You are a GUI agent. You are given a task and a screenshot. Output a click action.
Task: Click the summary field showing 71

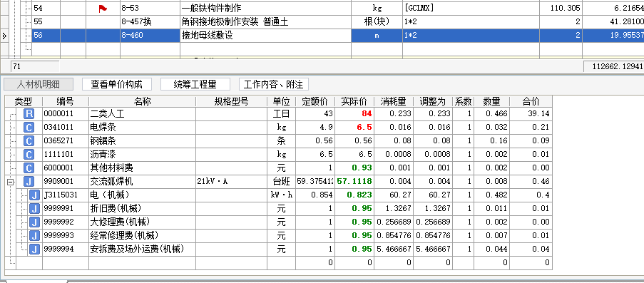point(35,66)
